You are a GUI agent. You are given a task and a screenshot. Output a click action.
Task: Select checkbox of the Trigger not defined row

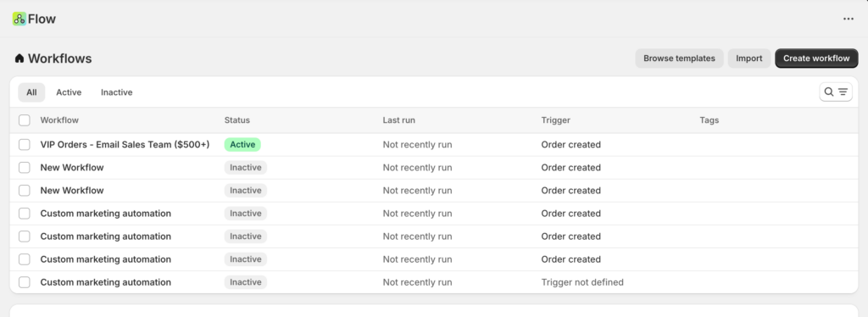click(25, 282)
